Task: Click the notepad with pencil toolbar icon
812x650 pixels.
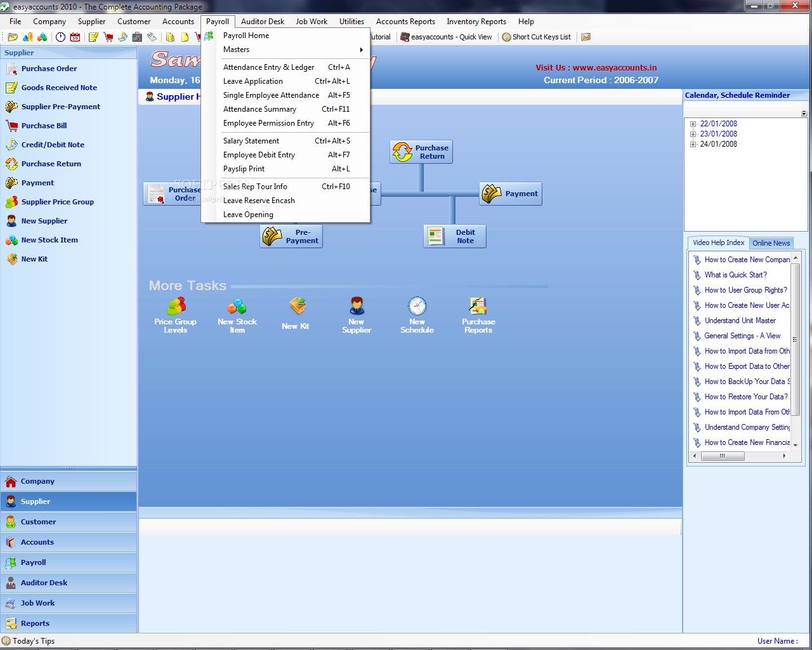Action: pos(93,37)
